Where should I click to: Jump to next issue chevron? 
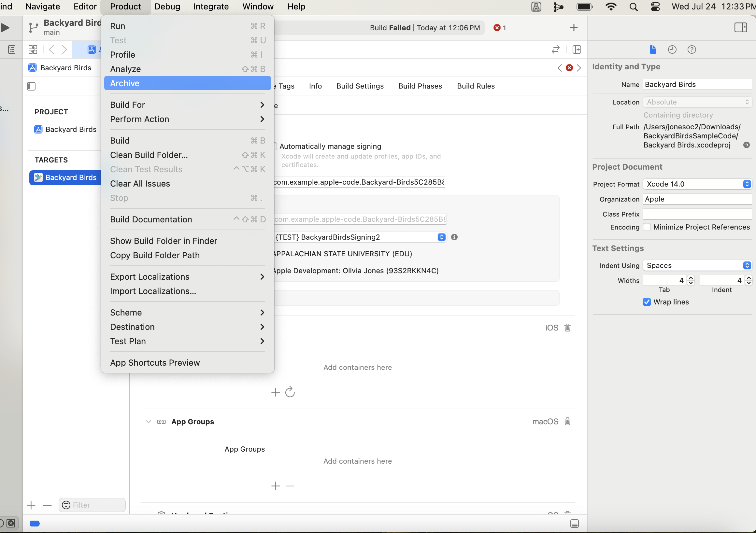point(579,68)
